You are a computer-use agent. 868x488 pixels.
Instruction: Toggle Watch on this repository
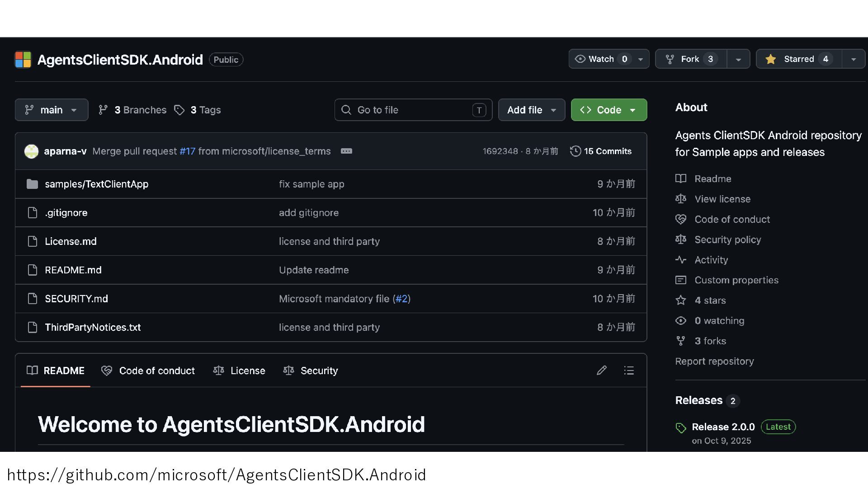601,59
